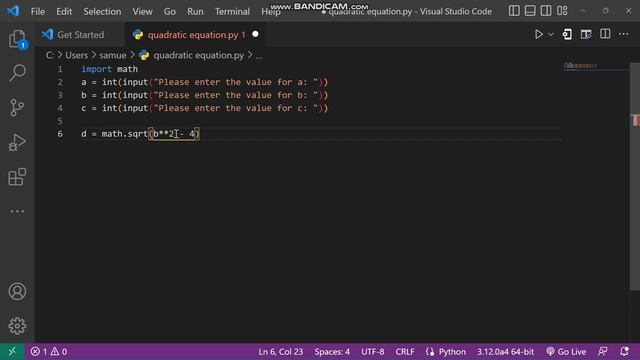Image resolution: width=640 pixels, height=360 pixels.
Task: Click quadratic equation.py in breadcrumbs
Action: [198, 55]
